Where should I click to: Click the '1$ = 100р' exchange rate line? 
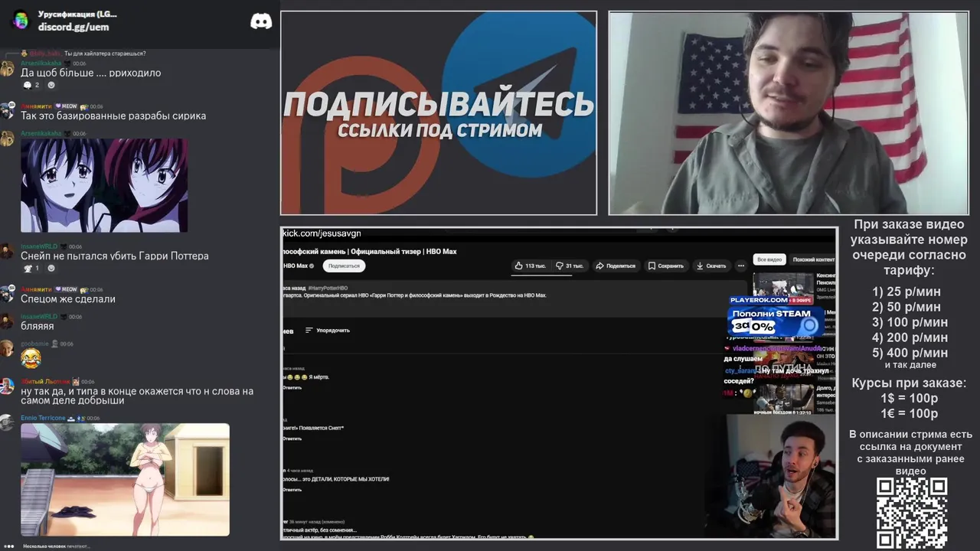(910, 398)
